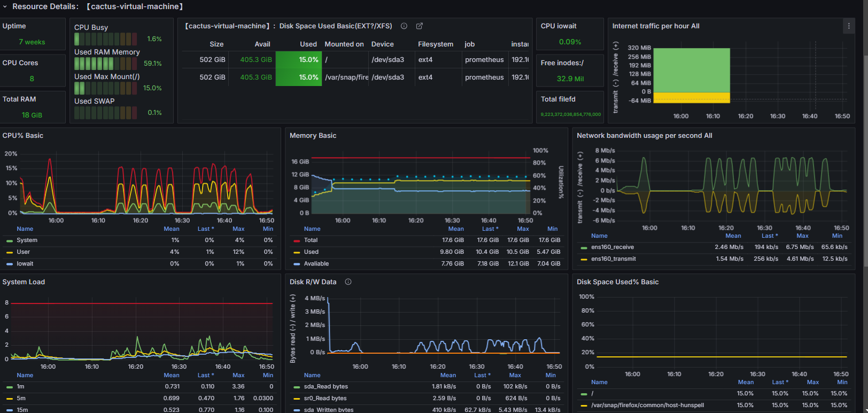Toggle the Total series in Memory Basic legend
Viewport: 868px width, 413px height.
[x=311, y=240]
